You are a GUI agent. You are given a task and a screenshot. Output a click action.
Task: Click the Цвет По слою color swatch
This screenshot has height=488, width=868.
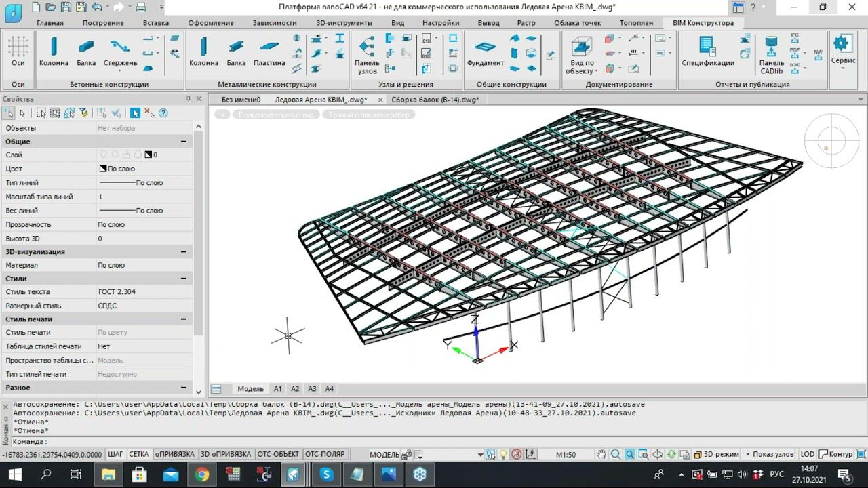103,169
